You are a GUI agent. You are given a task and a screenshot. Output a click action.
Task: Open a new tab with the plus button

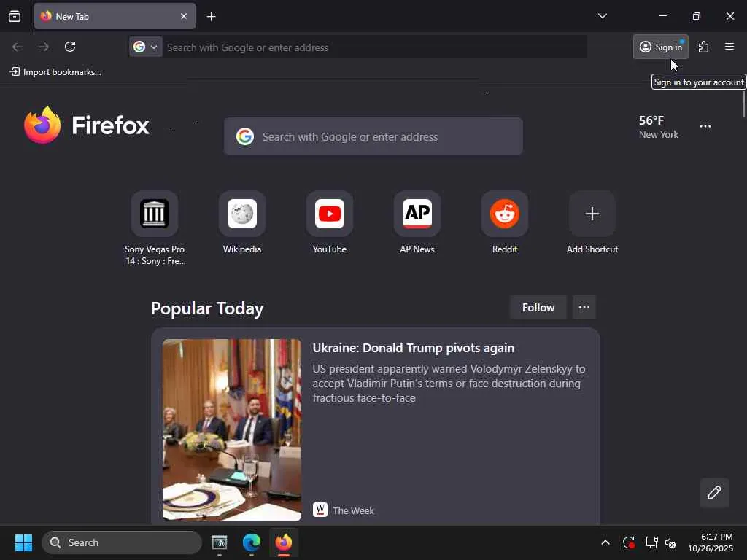tap(211, 17)
